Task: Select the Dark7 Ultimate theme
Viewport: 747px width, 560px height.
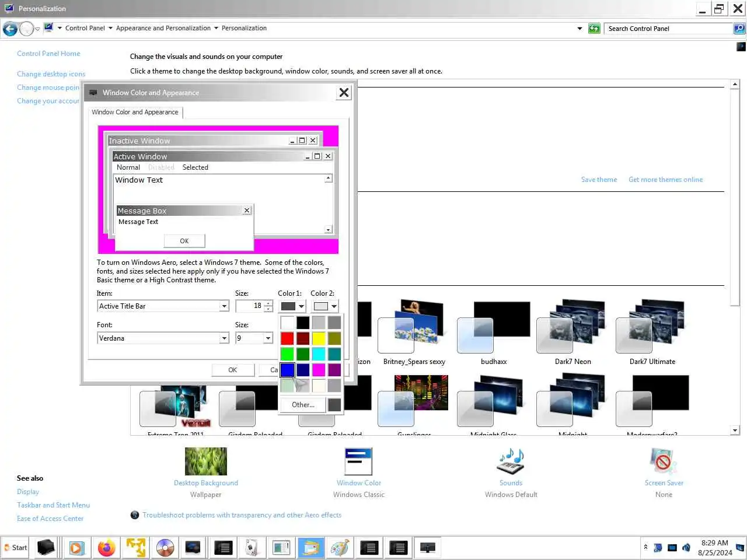Action: (x=652, y=332)
